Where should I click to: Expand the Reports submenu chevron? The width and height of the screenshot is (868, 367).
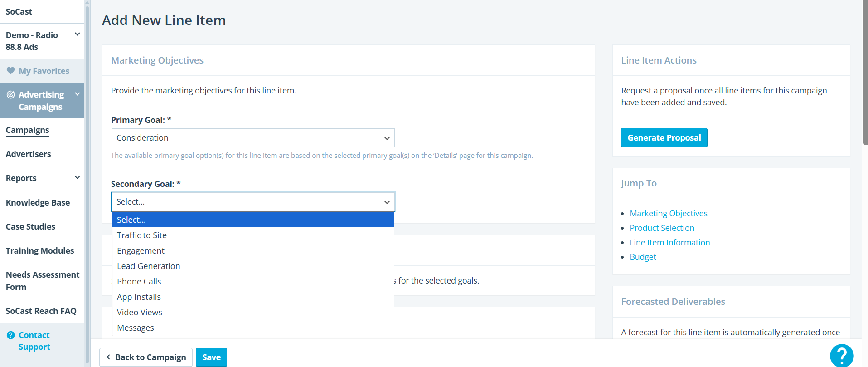pyautogui.click(x=78, y=178)
